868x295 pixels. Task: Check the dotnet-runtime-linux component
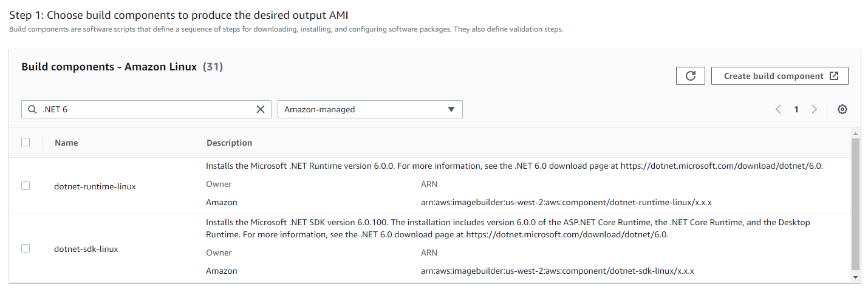26,186
